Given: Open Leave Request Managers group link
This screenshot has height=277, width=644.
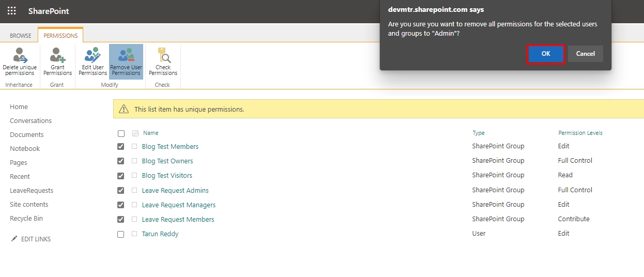Looking at the screenshot, I should point(179,205).
